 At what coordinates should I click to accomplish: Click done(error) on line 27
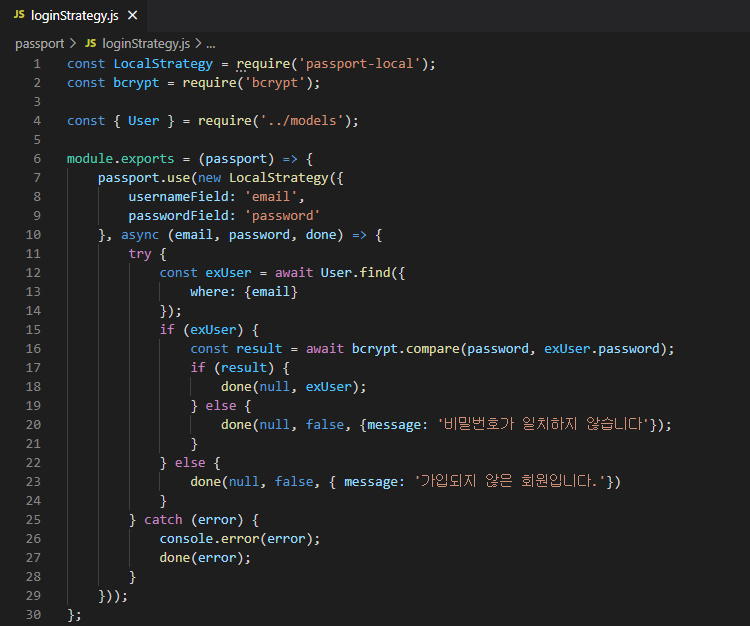pyautogui.click(x=202, y=558)
